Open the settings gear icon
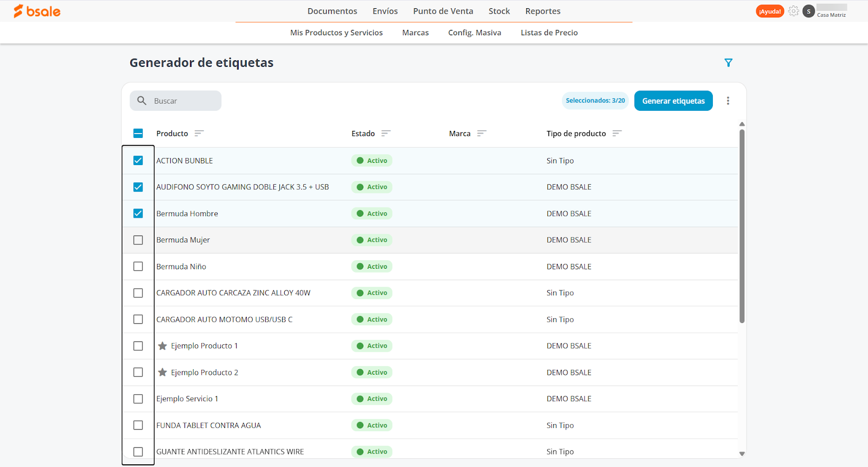Screen dimensions: 868x467 click(x=793, y=11)
